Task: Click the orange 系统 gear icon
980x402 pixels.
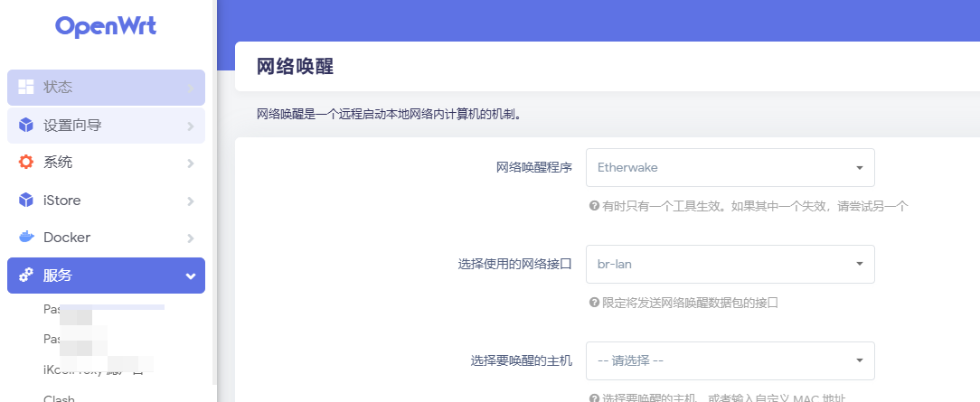Action: (x=26, y=163)
